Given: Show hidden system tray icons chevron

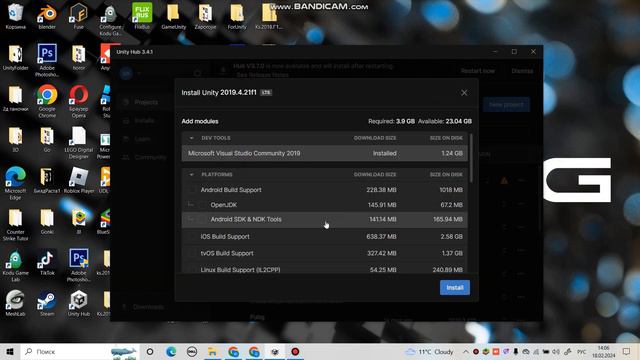Looking at the screenshot, I should [465, 351].
